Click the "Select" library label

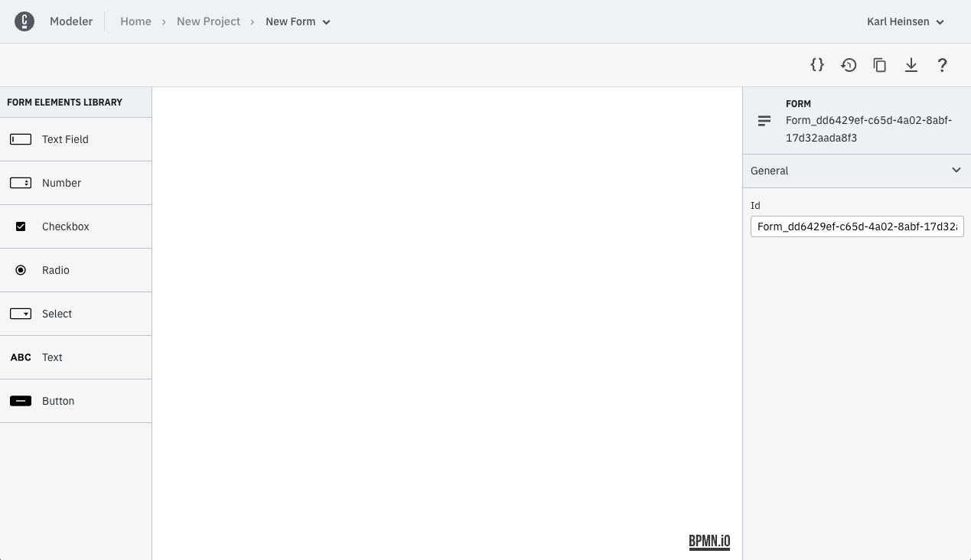click(57, 314)
